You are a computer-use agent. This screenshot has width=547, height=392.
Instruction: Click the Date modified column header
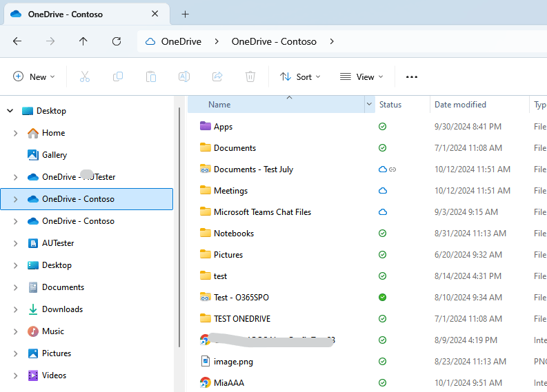pos(460,105)
